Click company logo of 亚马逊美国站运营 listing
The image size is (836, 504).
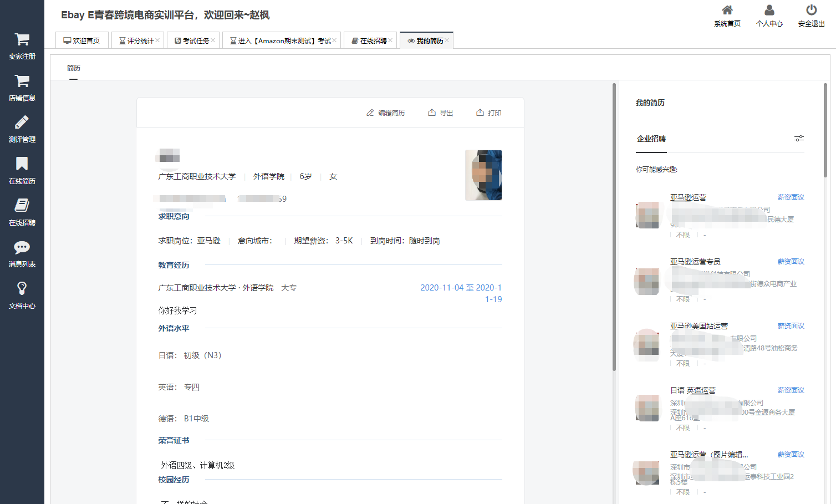pyautogui.click(x=648, y=344)
